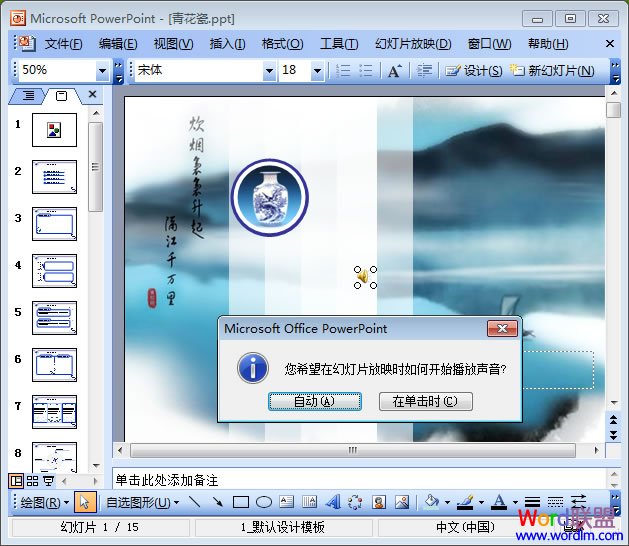This screenshot has height=546, width=629.
Task: Open the line style options
Action: point(532,502)
